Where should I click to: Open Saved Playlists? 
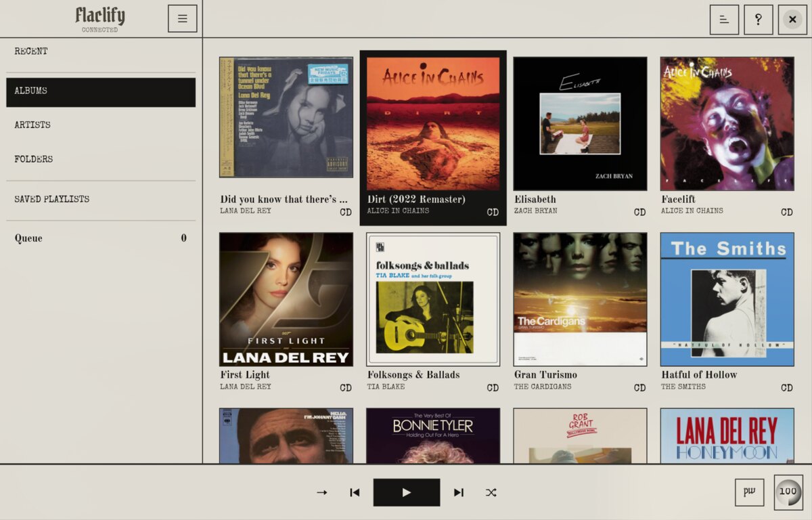[x=101, y=200]
